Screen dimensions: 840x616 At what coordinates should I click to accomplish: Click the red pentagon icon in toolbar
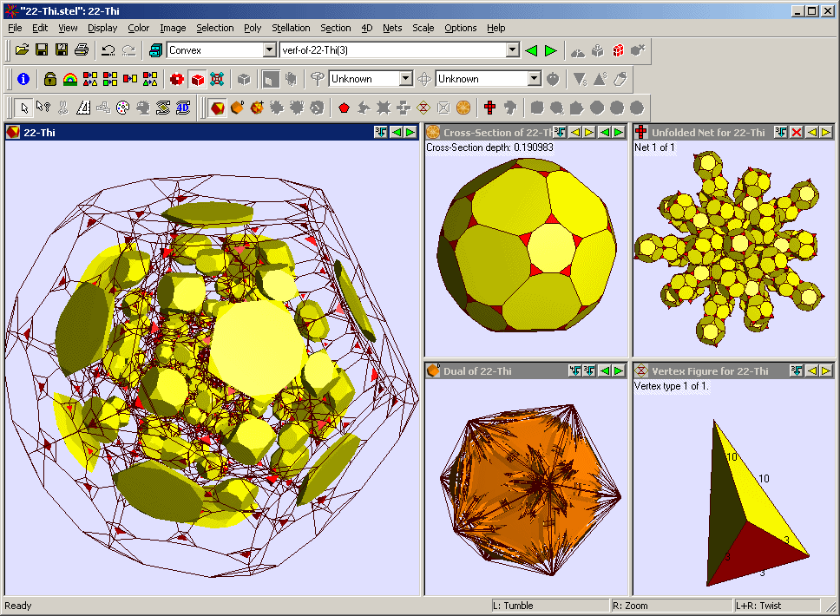click(x=345, y=108)
